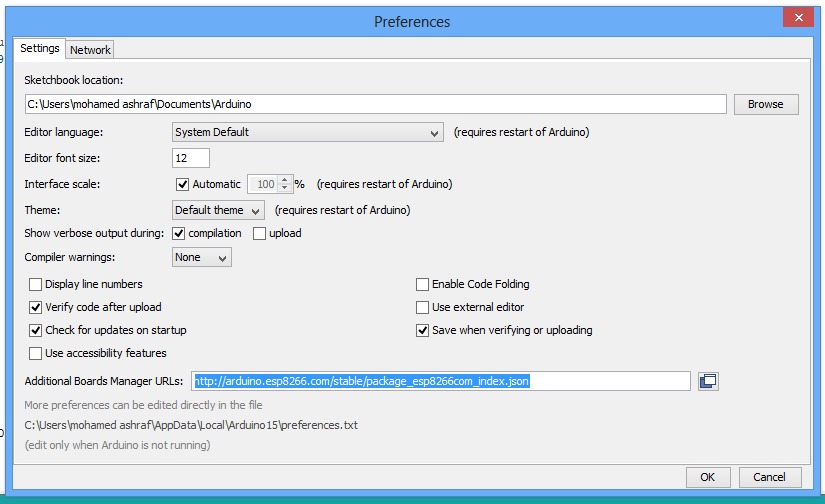The width and height of the screenshot is (825, 504).
Task: Toggle Verify code after upload
Action: pos(35,307)
